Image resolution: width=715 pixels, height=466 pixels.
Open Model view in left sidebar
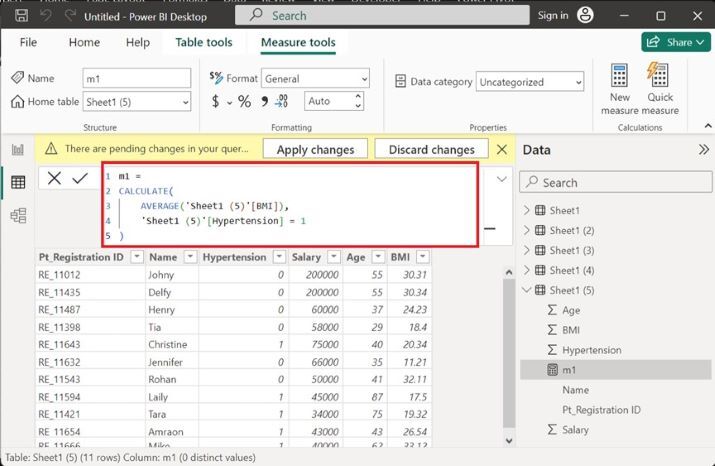coord(17,215)
